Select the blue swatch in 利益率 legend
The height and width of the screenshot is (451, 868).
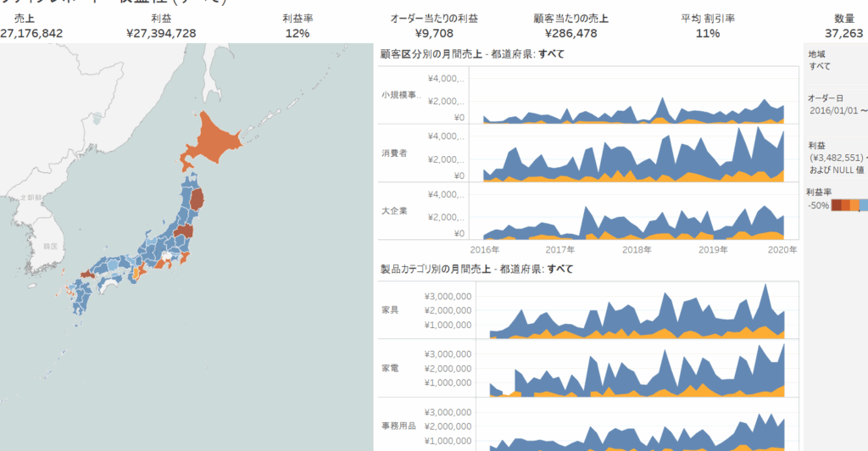pos(863,206)
